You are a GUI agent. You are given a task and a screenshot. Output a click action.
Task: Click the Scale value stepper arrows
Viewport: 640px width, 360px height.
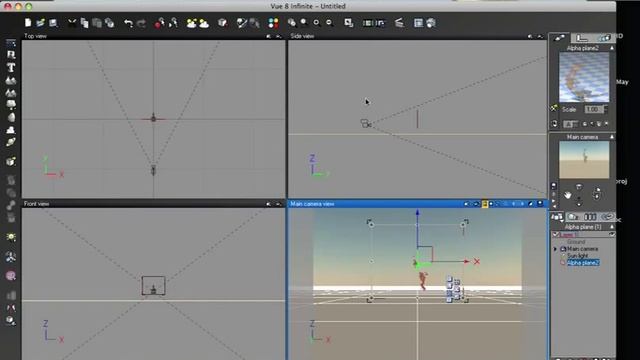(x=606, y=109)
